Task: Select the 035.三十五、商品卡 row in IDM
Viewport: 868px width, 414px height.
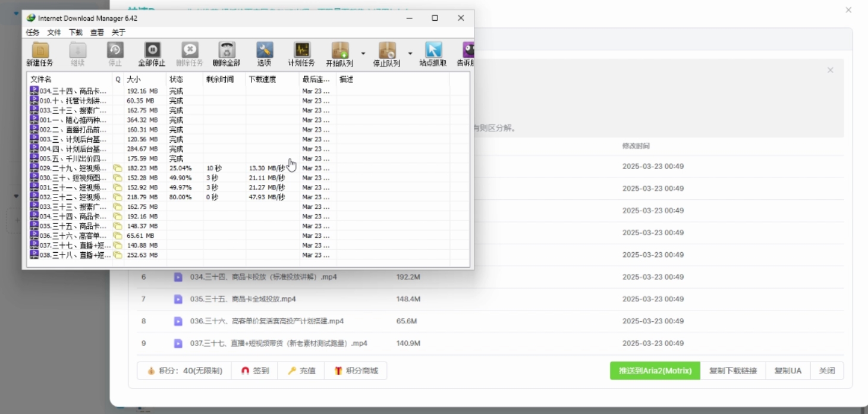Action: [249, 226]
